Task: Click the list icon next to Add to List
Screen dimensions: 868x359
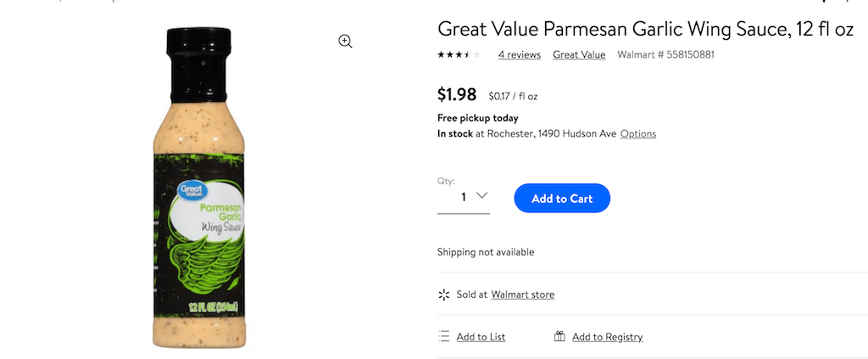Action: tap(443, 336)
